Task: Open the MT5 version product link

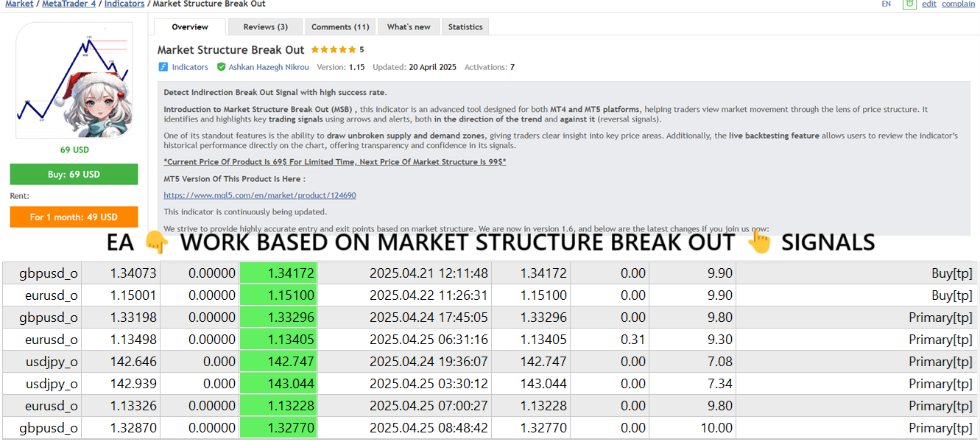Action: pyautogui.click(x=260, y=195)
